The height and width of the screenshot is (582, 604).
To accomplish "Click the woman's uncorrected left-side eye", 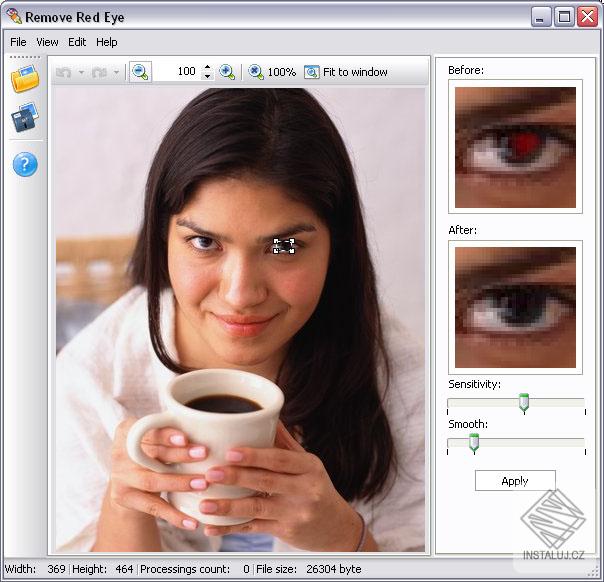I will (203, 242).
